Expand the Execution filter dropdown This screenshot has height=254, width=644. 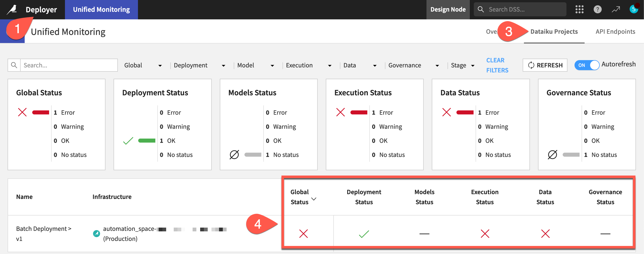(309, 65)
